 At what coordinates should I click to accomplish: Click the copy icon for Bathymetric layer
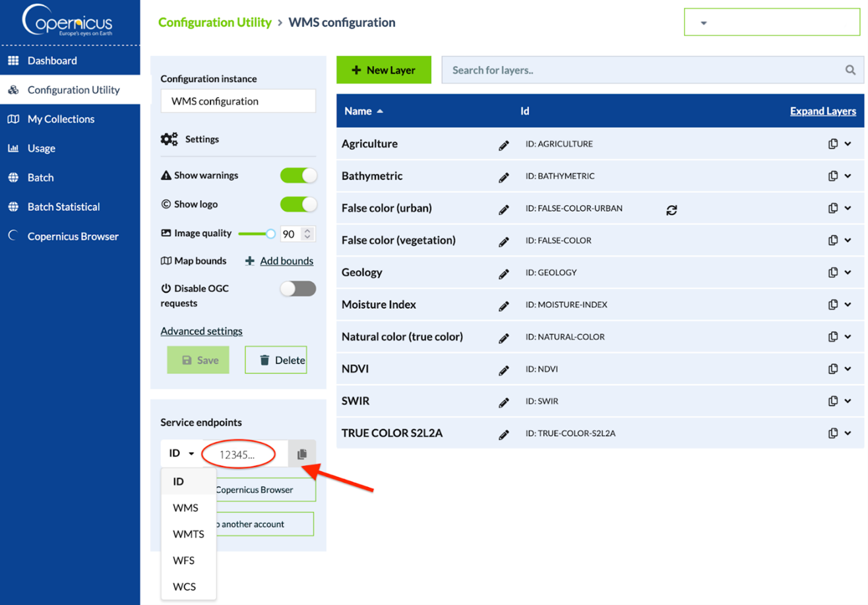(x=833, y=176)
